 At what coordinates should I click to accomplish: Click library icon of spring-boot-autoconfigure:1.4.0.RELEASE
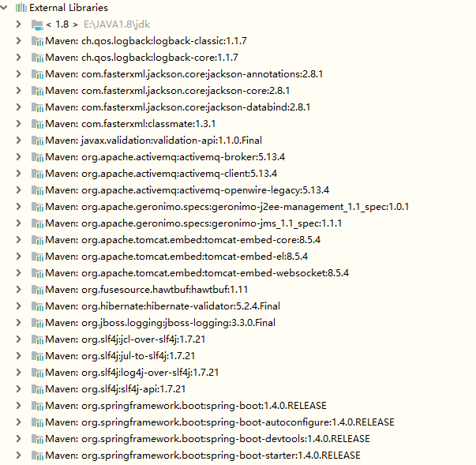(37, 422)
